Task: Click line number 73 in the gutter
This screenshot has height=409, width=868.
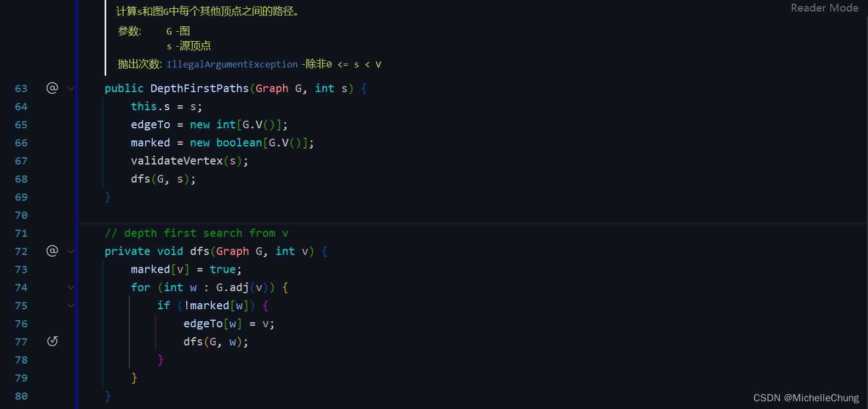Action: click(x=21, y=269)
